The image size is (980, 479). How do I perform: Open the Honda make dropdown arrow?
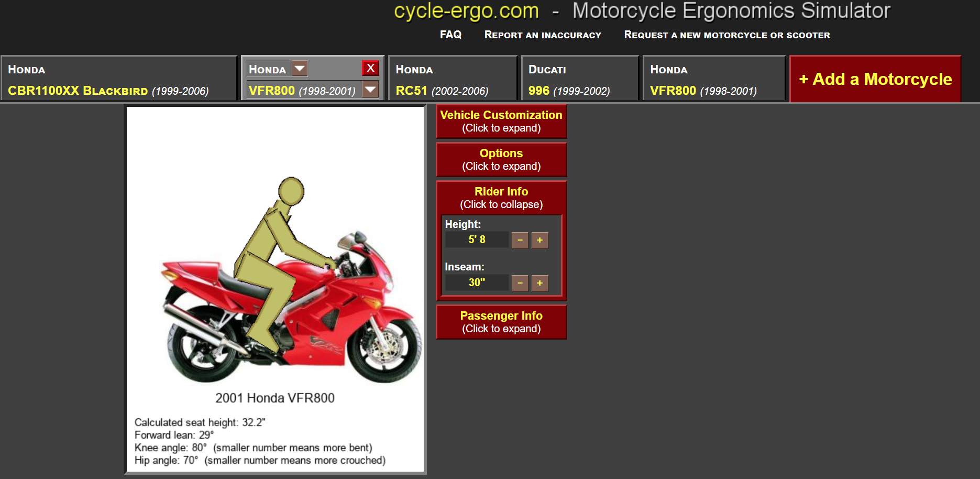(300, 69)
